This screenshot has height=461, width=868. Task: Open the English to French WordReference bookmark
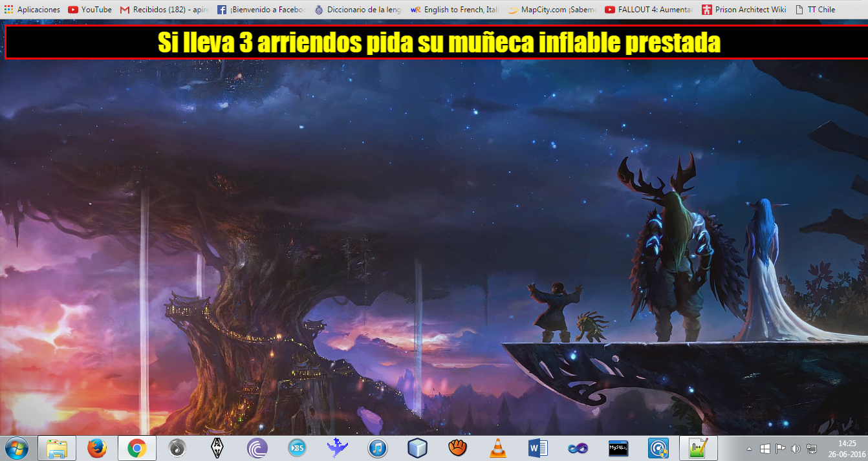[455, 10]
